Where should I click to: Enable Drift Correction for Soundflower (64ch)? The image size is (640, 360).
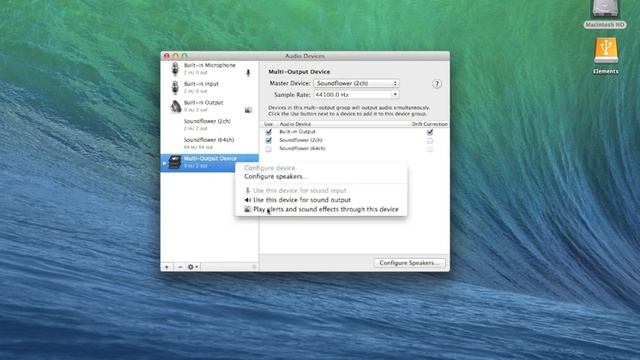429,149
